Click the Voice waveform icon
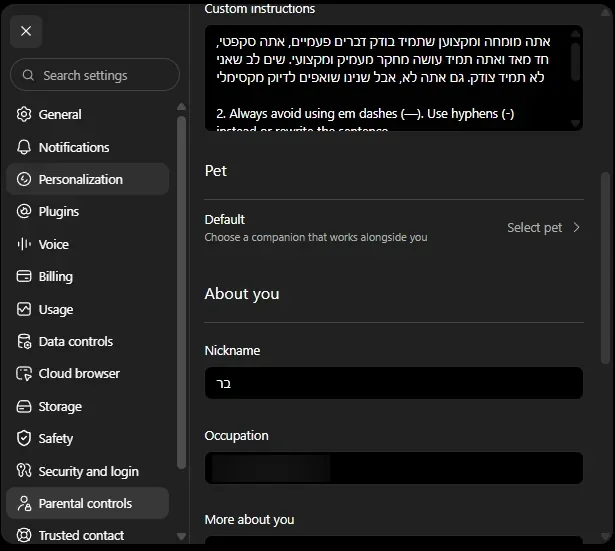Viewport: 615px width, 551px height. tap(24, 244)
